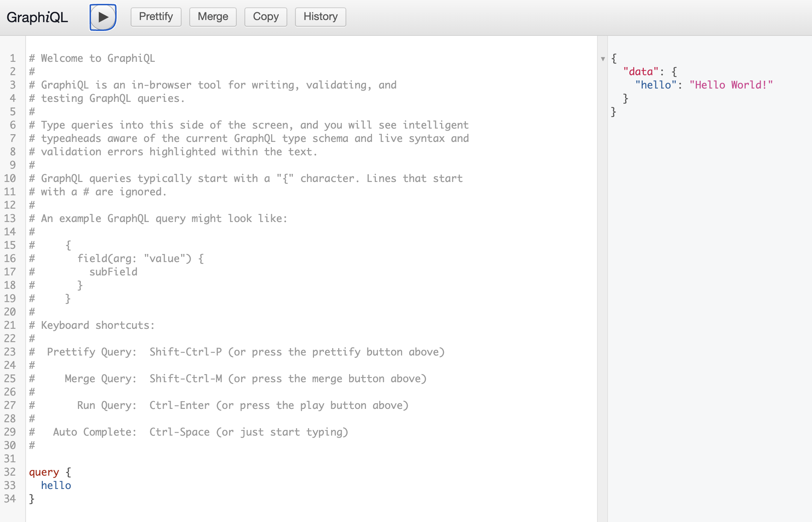Screen dimensions: 812x522
Task: Click the closing brace on line 34
Action: (32, 498)
